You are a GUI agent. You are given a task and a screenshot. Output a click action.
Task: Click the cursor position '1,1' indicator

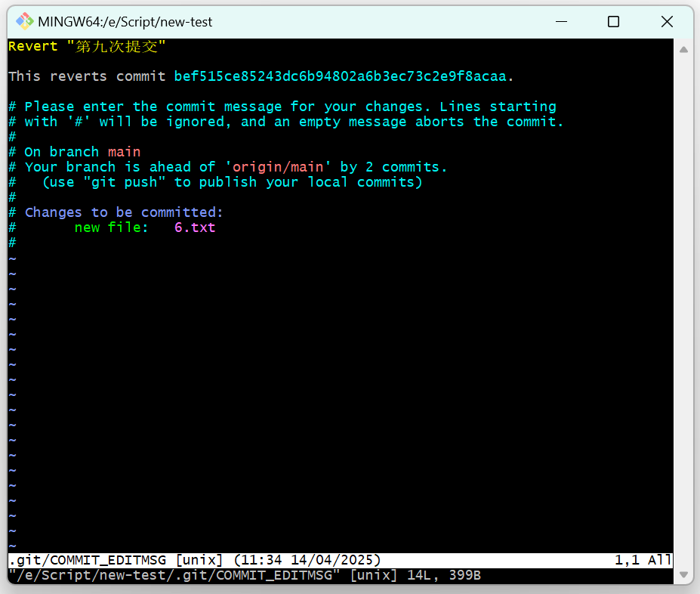[x=628, y=560]
